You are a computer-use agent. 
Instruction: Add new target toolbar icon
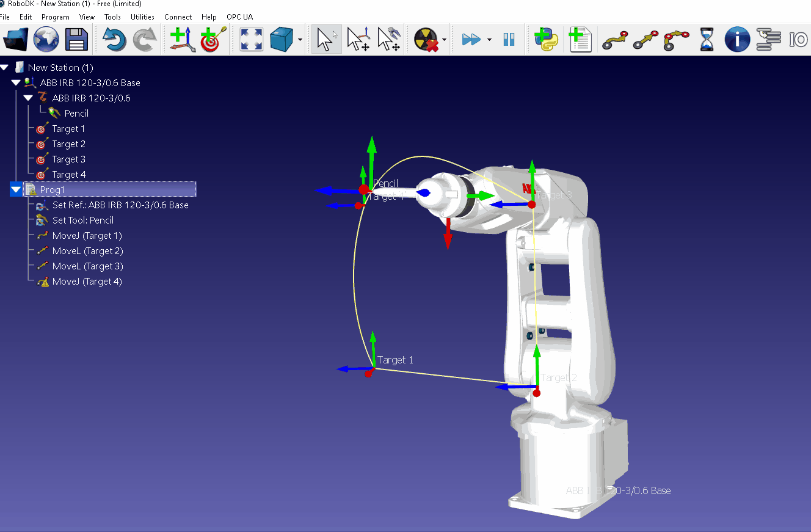213,40
